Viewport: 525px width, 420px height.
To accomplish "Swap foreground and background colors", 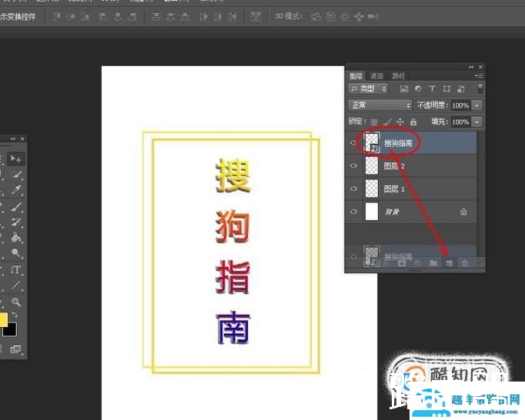I will [x=15, y=315].
